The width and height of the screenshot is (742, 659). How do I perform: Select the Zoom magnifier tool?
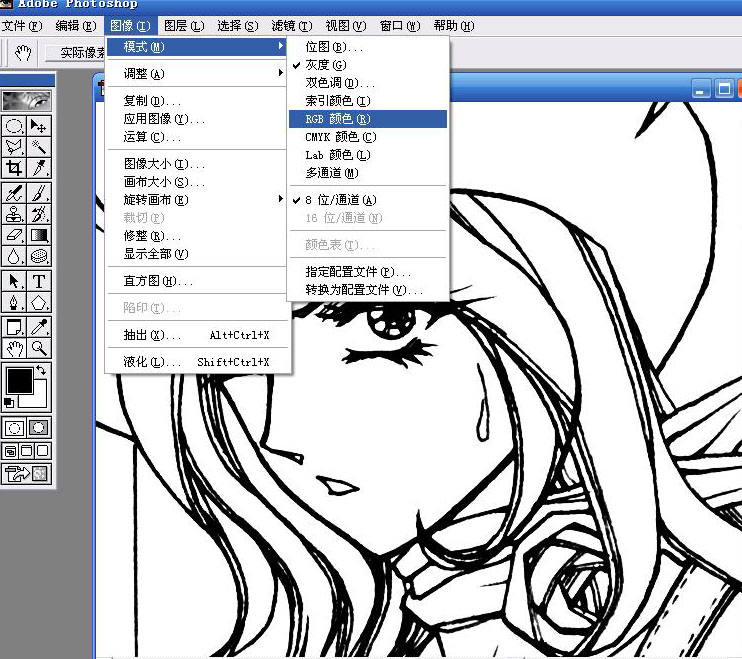coord(39,348)
